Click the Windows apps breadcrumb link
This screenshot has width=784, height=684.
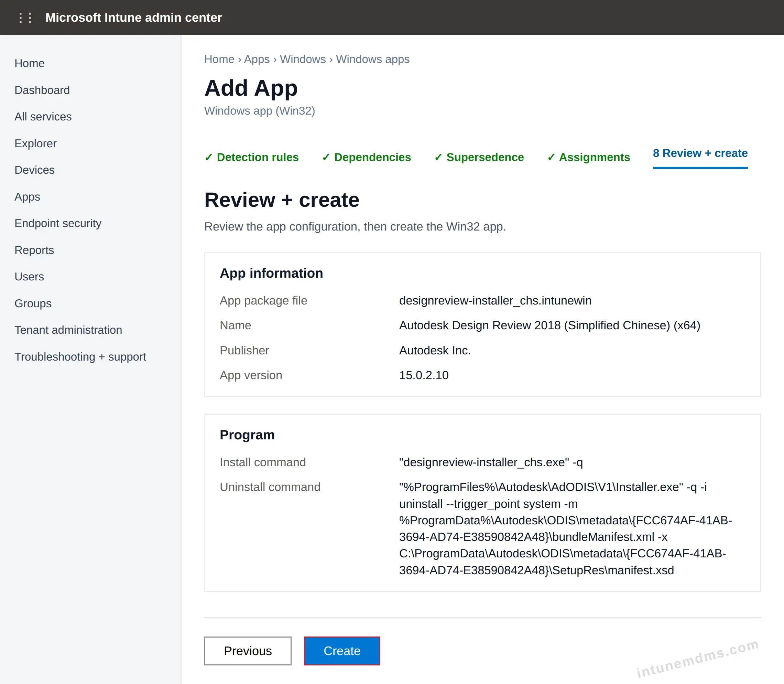tap(373, 59)
